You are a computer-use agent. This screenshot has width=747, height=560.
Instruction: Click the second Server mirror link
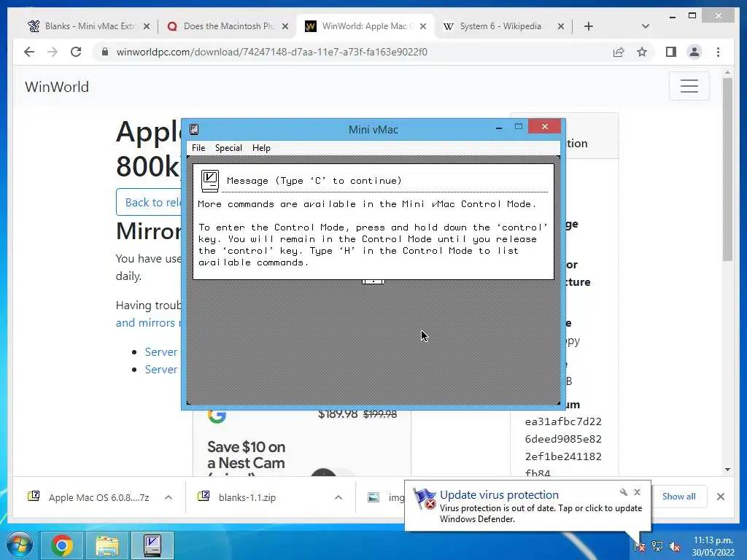[x=161, y=370]
